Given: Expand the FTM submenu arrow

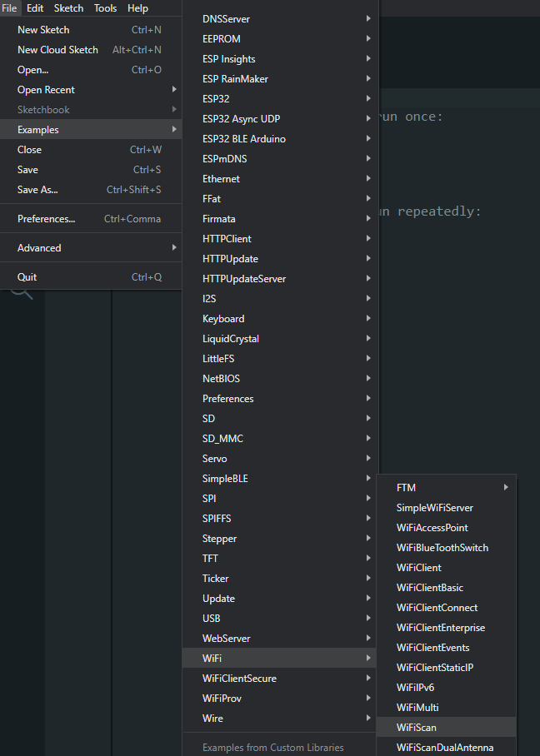Looking at the screenshot, I should (506, 487).
